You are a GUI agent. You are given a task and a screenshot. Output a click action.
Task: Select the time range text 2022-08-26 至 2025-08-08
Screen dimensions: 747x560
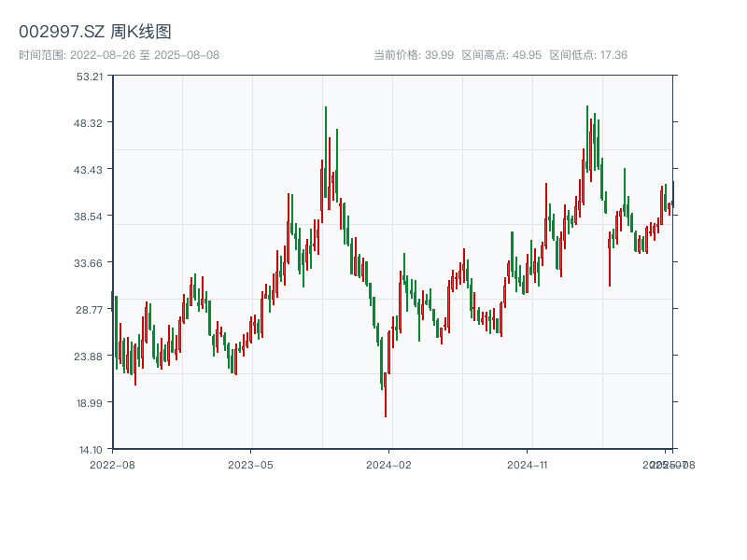click(145, 55)
